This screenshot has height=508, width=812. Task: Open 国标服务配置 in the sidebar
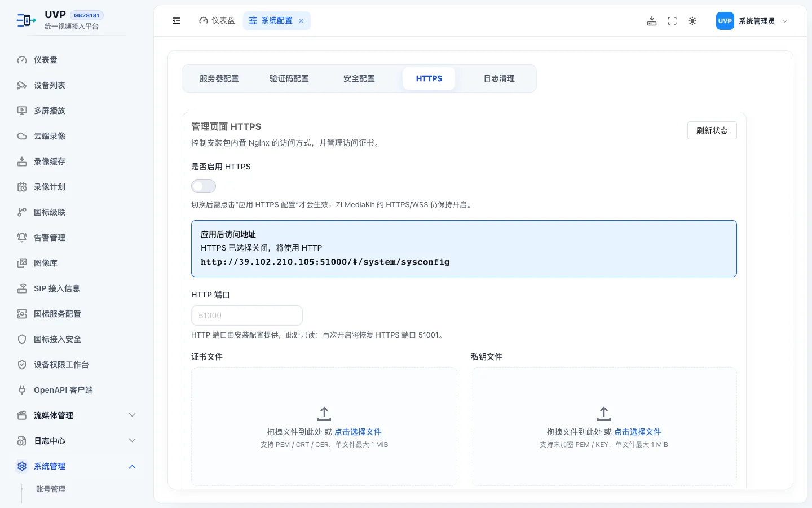[x=77, y=314]
